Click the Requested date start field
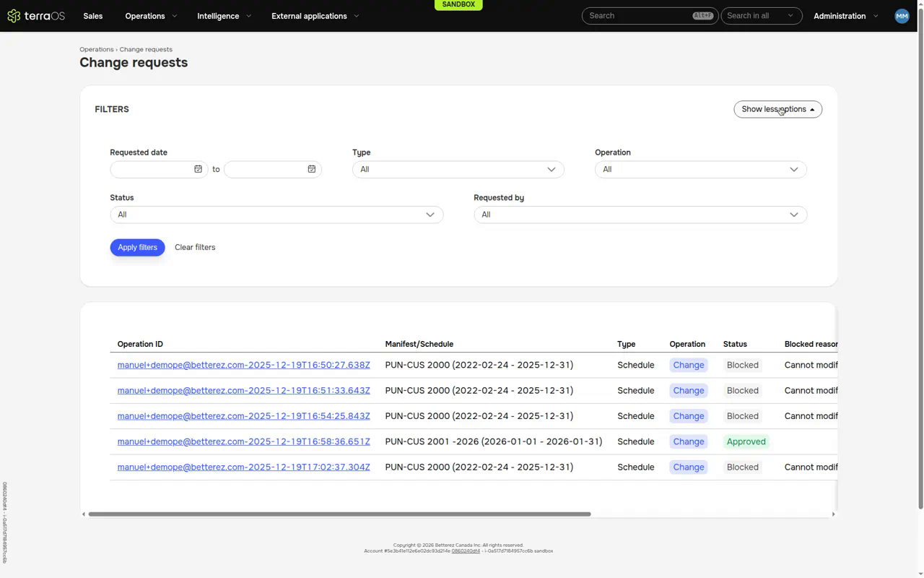924x578 pixels. 159,169
